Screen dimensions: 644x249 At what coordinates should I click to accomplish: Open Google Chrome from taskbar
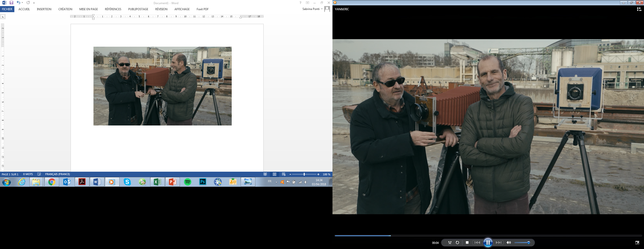(x=52, y=182)
